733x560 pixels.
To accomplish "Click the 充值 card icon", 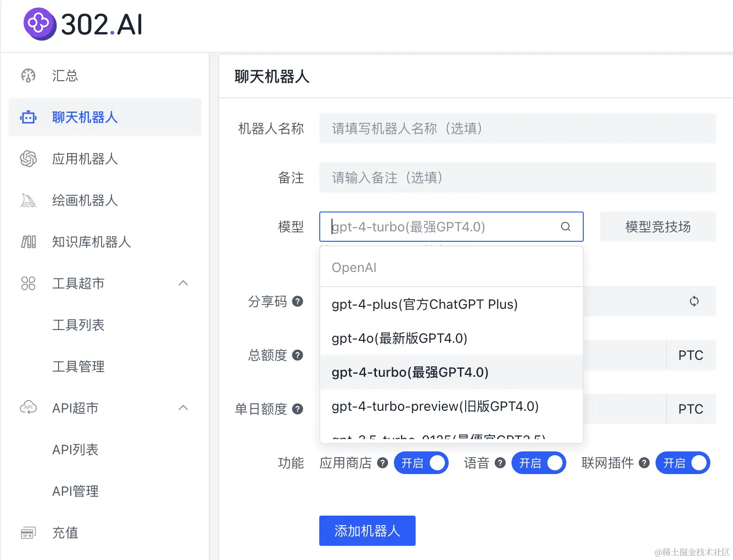I will pos(28,533).
